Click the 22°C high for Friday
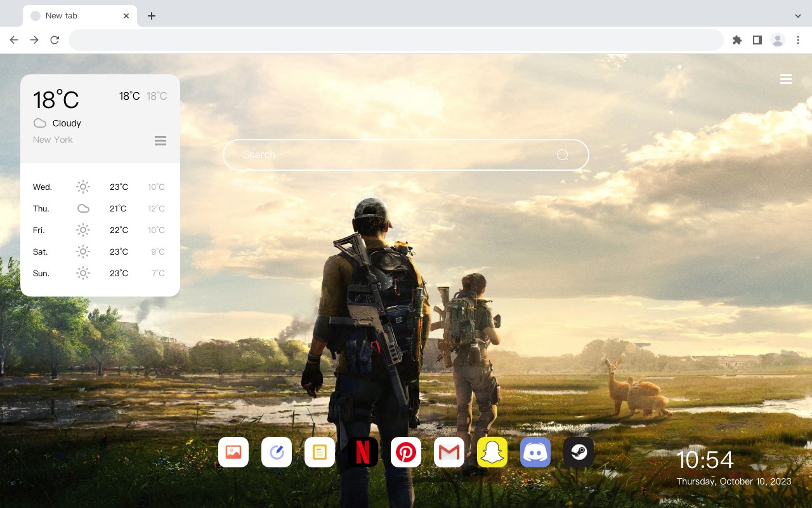 (119, 230)
